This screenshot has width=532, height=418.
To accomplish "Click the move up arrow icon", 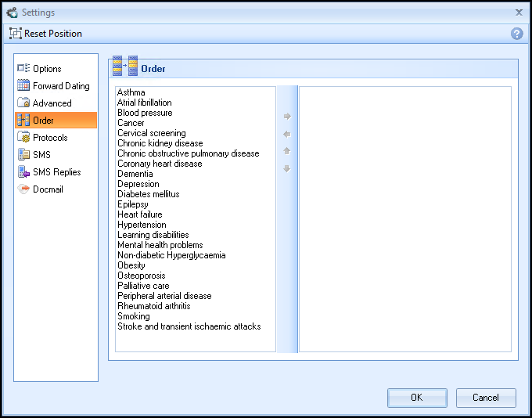I will pyautogui.click(x=287, y=151).
